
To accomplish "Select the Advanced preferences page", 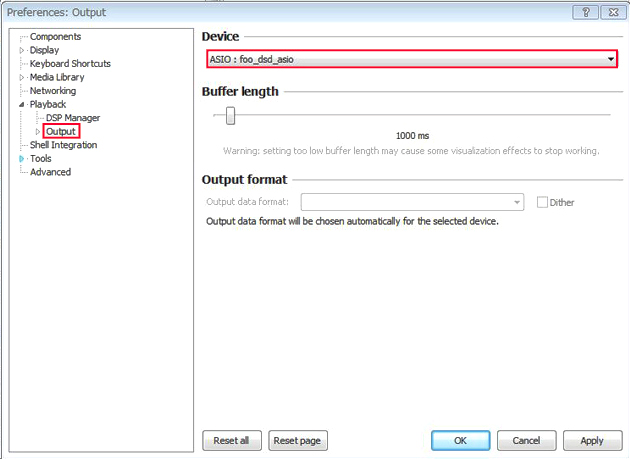I will [50, 172].
